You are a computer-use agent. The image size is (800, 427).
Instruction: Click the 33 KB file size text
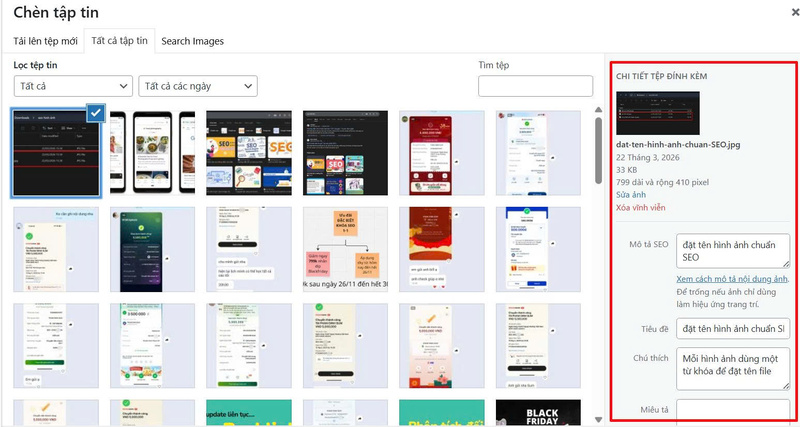(626, 170)
